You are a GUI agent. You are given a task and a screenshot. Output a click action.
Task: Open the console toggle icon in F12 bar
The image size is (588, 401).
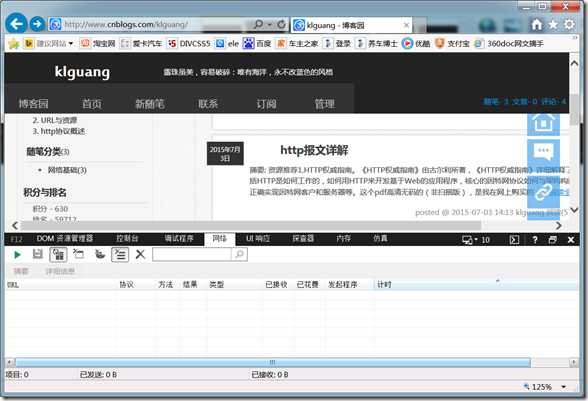click(514, 240)
